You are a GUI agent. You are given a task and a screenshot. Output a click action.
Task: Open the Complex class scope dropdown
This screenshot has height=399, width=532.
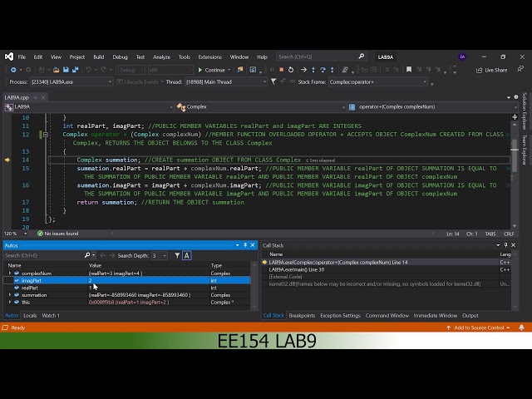click(x=260, y=107)
